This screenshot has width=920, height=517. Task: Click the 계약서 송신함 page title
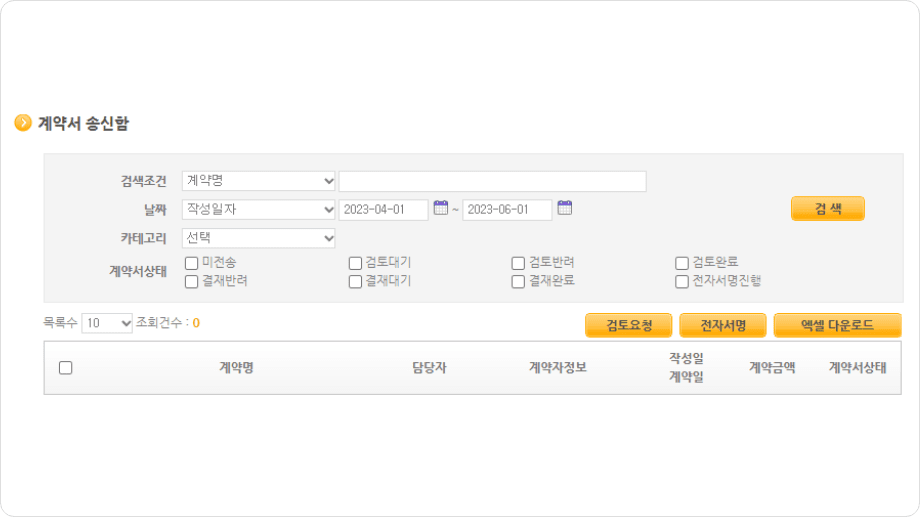coord(83,123)
